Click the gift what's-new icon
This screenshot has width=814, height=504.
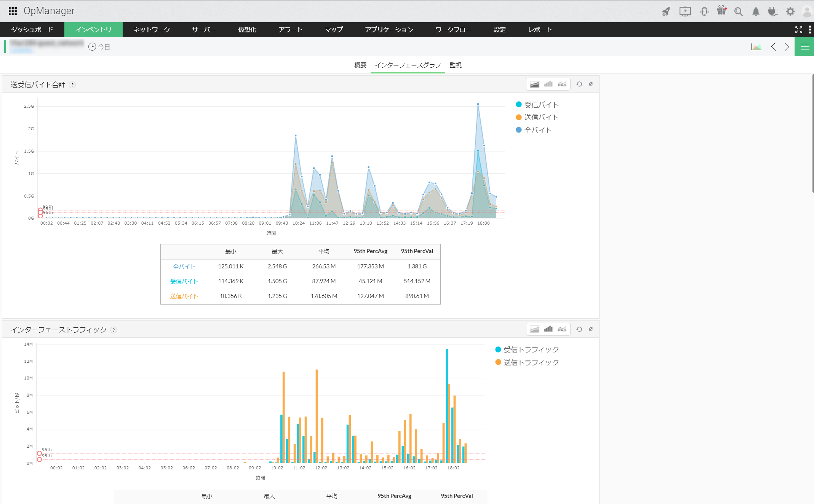[721, 11]
